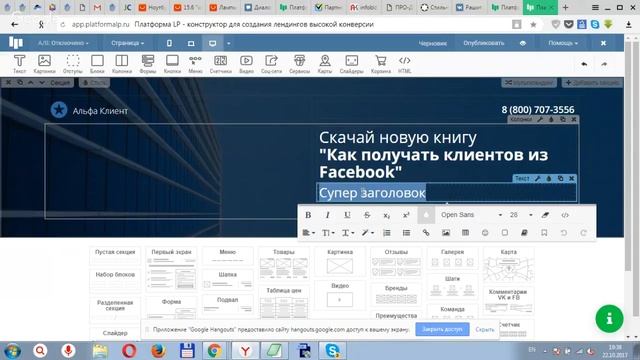Switch to desktop preview mode
The width and height of the screenshot is (640, 360).
212,43
